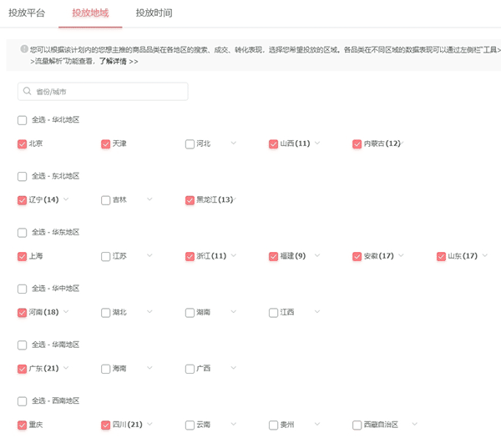Screen dimensions: 501x448
Task: Click the search magnifier icon
Action: pyautogui.click(x=28, y=92)
